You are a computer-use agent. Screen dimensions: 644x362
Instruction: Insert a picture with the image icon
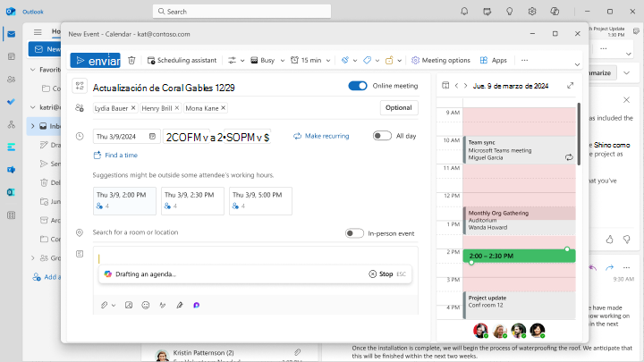click(x=129, y=305)
